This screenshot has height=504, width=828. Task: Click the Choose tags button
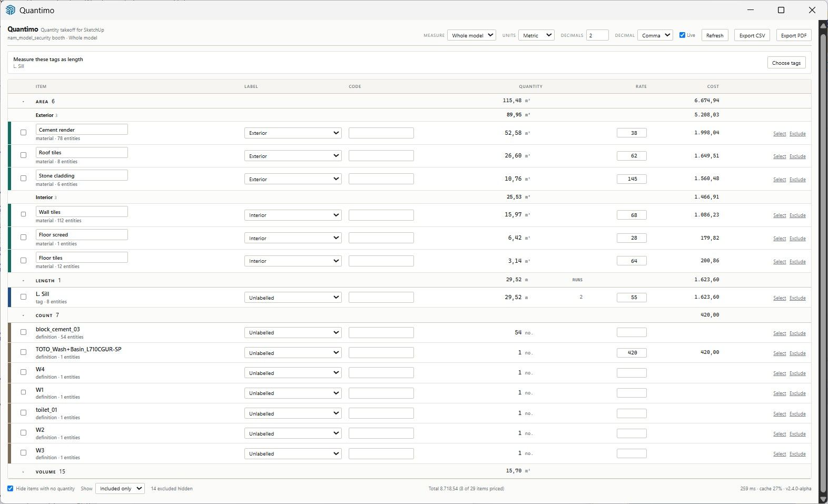[x=786, y=63]
